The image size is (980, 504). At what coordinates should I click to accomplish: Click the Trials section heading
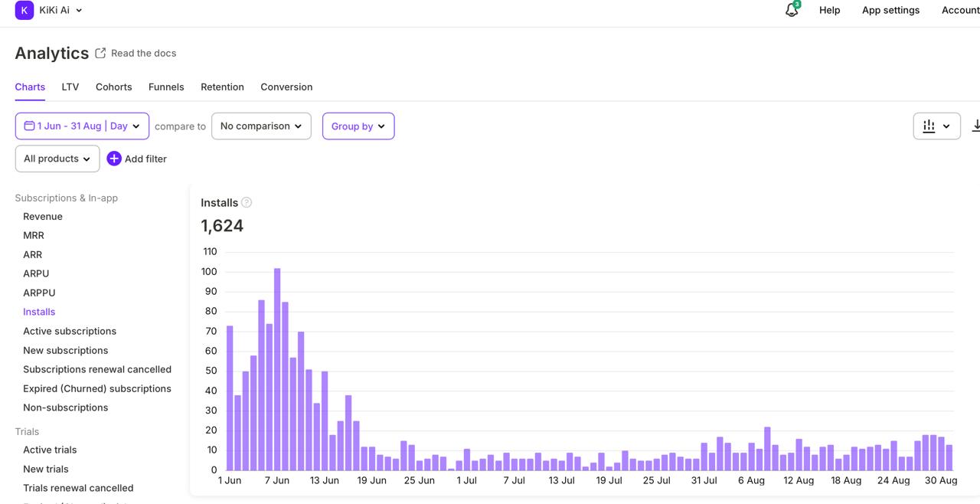(x=27, y=431)
